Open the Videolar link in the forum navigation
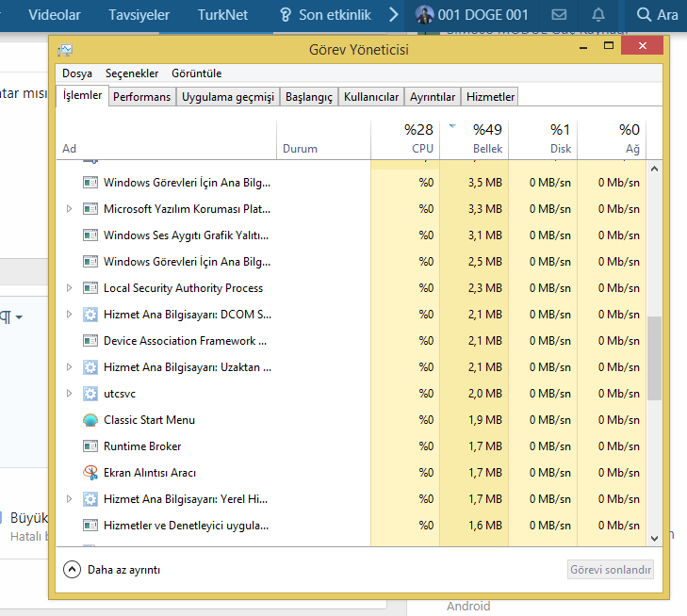 [55, 15]
